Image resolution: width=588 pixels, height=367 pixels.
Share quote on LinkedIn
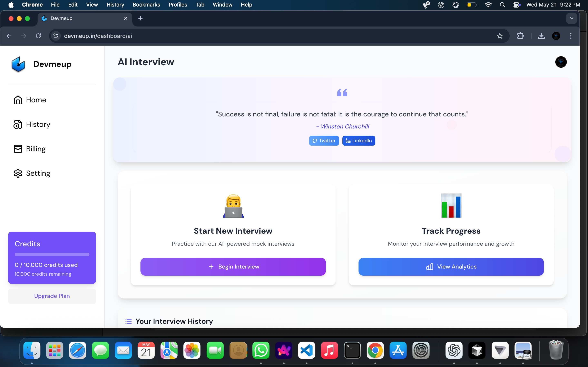point(359,141)
